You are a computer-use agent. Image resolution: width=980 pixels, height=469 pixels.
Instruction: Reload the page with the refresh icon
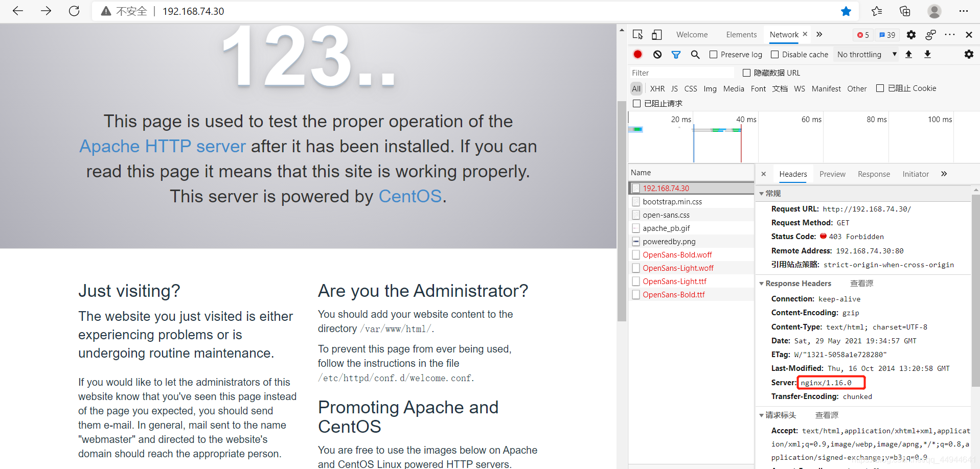pyautogui.click(x=74, y=11)
